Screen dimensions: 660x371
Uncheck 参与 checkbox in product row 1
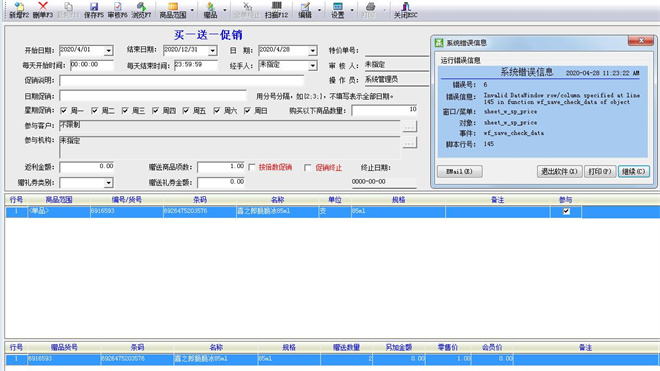[x=566, y=211]
